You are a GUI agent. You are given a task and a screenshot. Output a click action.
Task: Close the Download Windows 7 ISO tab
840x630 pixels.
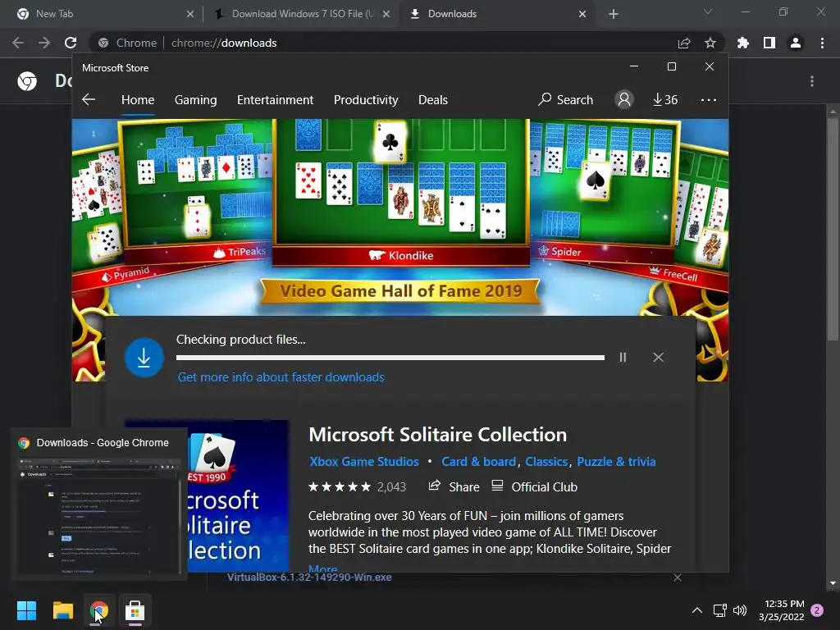pyautogui.click(x=386, y=14)
